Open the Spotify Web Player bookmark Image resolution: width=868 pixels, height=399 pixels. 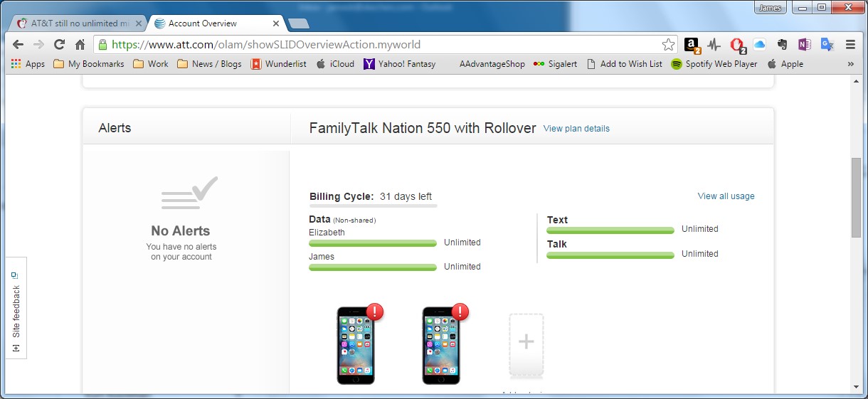pyautogui.click(x=714, y=63)
